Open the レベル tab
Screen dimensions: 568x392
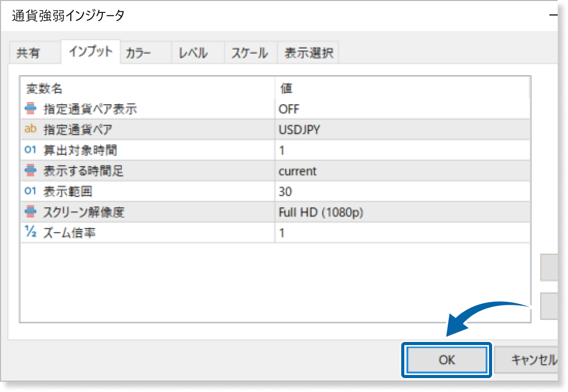(x=193, y=53)
